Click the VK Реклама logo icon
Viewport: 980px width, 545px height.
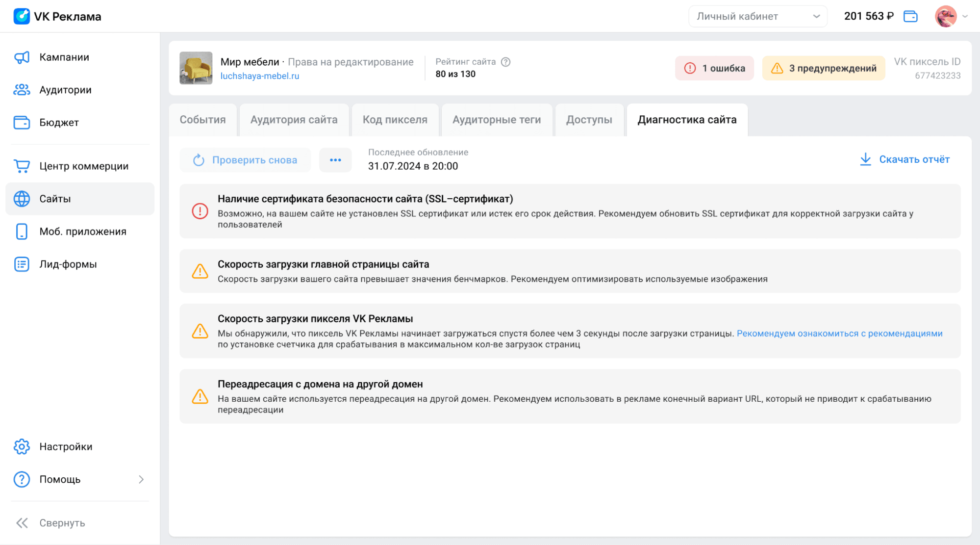pos(22,16)
